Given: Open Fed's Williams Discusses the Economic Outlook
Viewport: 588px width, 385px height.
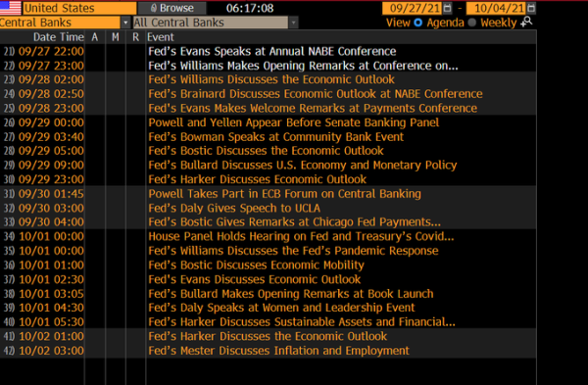Looking at the screenshot, I should click(271, 79).
